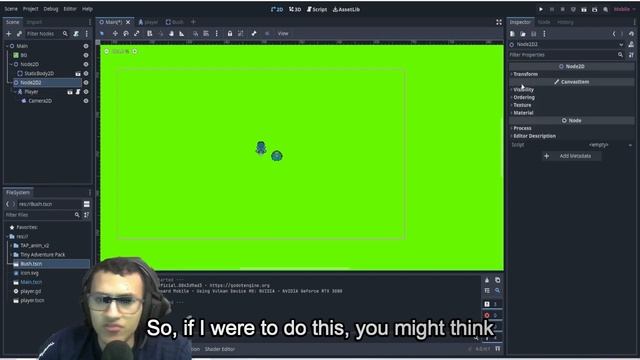Open the skeleton bone options icon
The height and width of the screenshot is (360, 640).
tap(254, 33)
